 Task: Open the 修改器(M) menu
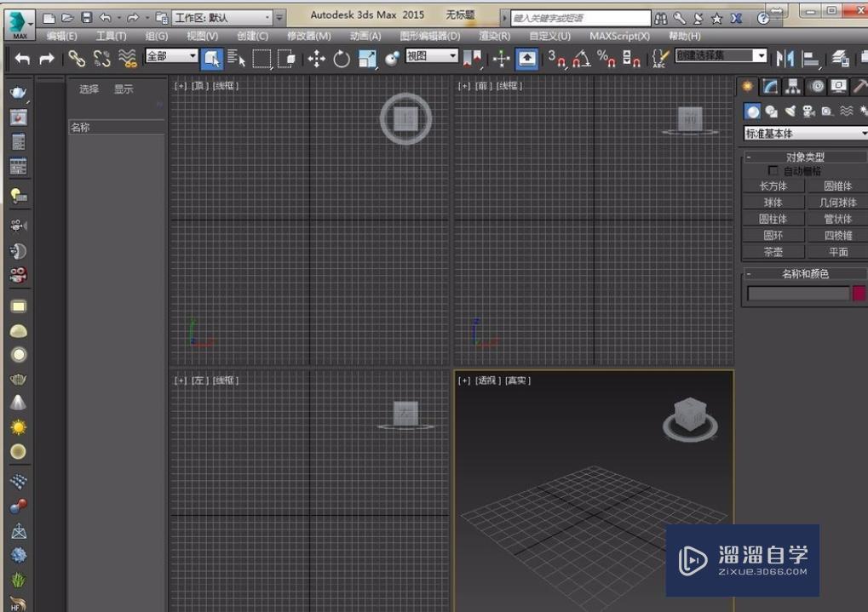coord(308,37)
